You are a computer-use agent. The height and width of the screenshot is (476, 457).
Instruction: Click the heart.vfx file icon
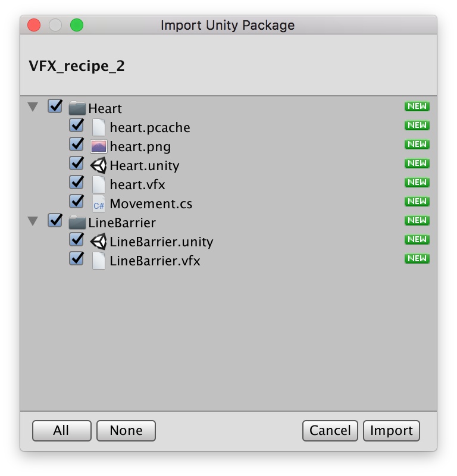[x=98, y=184]
